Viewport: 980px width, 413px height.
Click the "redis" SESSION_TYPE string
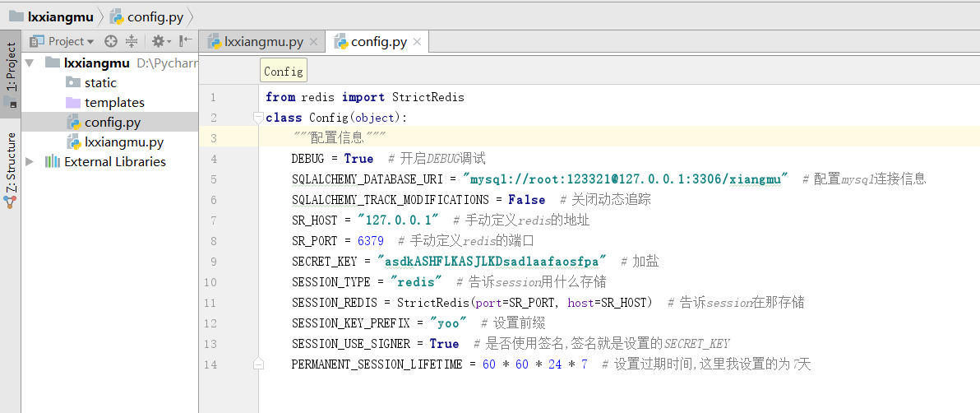click(x=416, y=282)
